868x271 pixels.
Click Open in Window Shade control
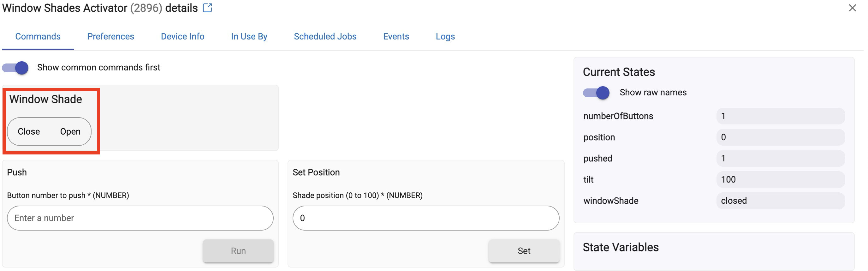(70, 131)
